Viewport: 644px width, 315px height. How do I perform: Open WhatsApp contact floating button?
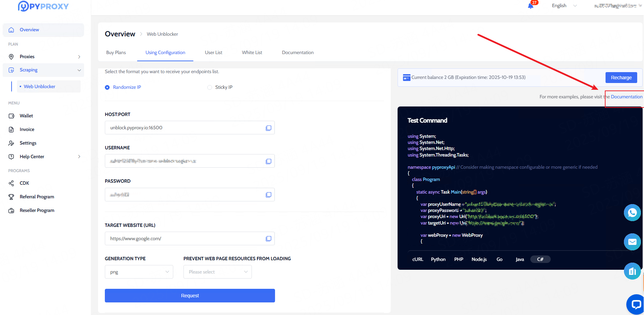pyautogui.click(x=632, y=213)
